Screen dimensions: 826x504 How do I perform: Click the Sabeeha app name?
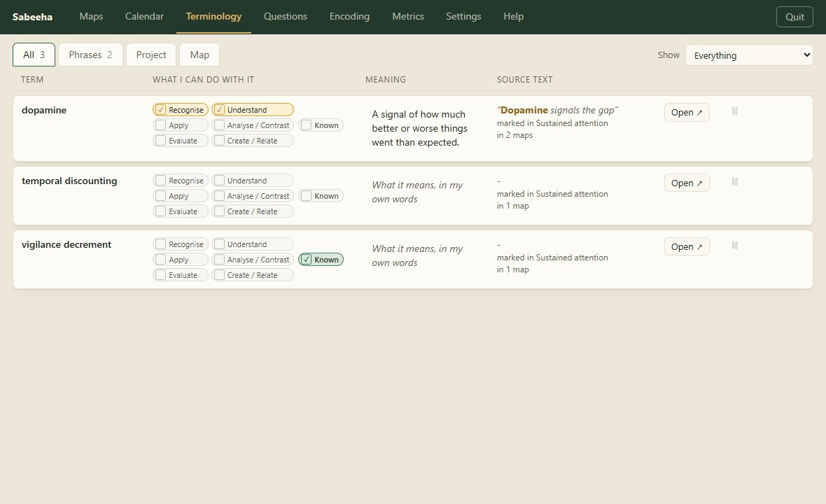click(x=33, y=17)
